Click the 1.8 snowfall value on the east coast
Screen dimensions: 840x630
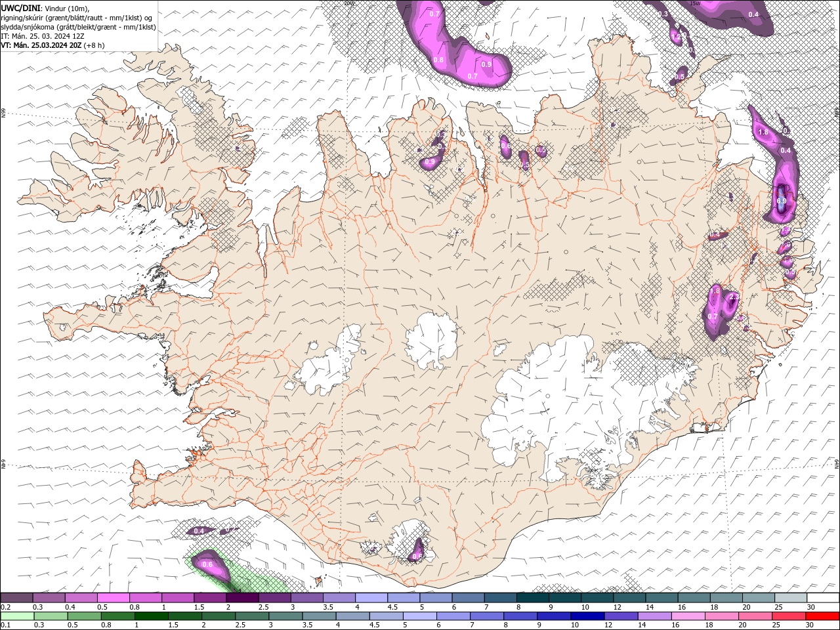(763, 132)
